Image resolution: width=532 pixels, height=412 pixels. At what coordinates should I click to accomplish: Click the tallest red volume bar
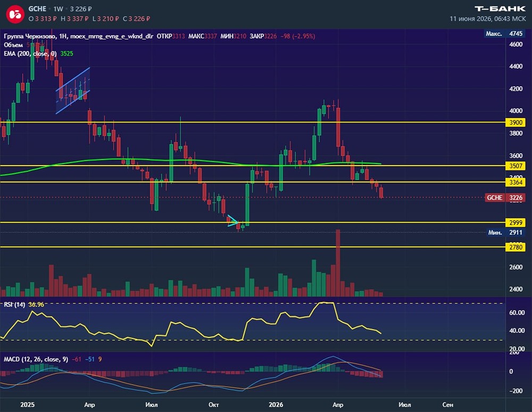click(338, 263)
